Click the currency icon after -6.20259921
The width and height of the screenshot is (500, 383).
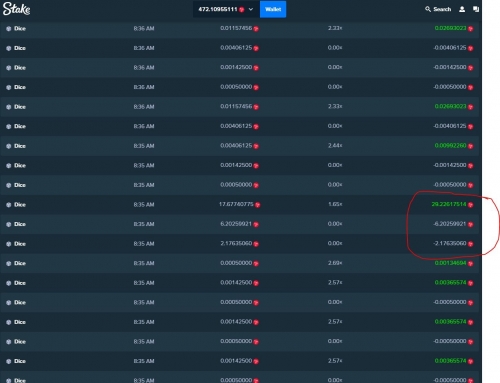click(x=470, y=224)
